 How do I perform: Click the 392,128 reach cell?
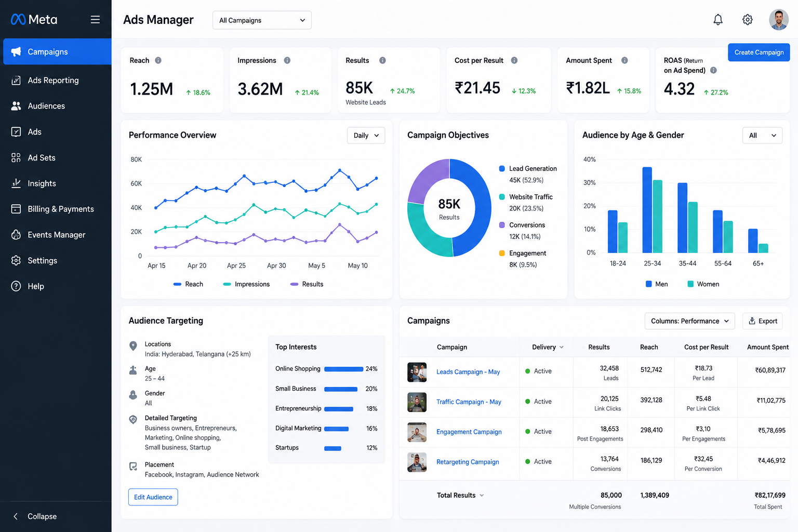pyautogui.click(x=651, y=401)
